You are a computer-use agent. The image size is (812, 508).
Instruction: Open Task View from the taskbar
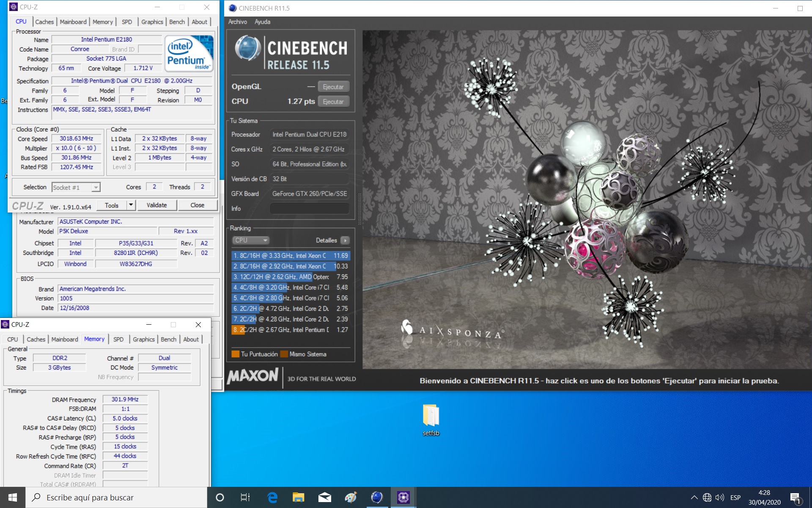[x=245, y=497]
